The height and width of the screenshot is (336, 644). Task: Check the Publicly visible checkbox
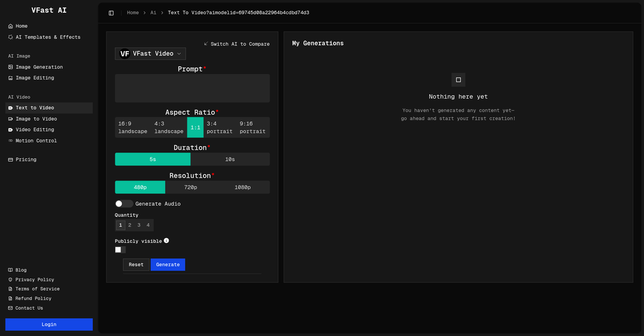click(118, 250)
